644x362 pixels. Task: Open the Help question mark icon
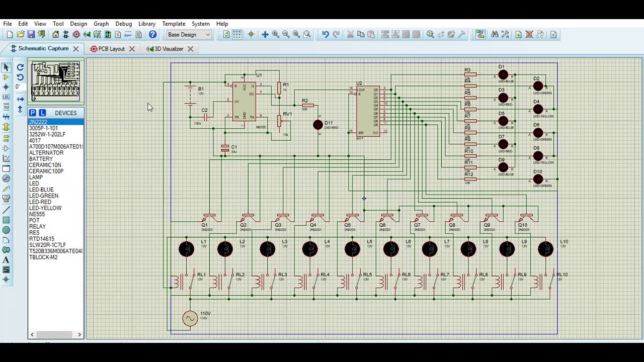point(152,34)
